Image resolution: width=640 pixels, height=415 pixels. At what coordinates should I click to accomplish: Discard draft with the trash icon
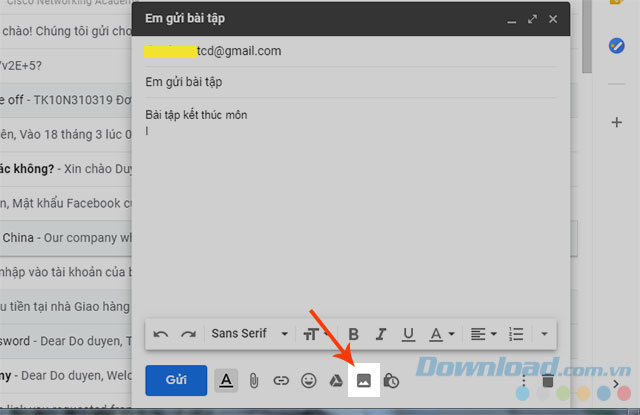pyautogui.click(x=548, y=381)
